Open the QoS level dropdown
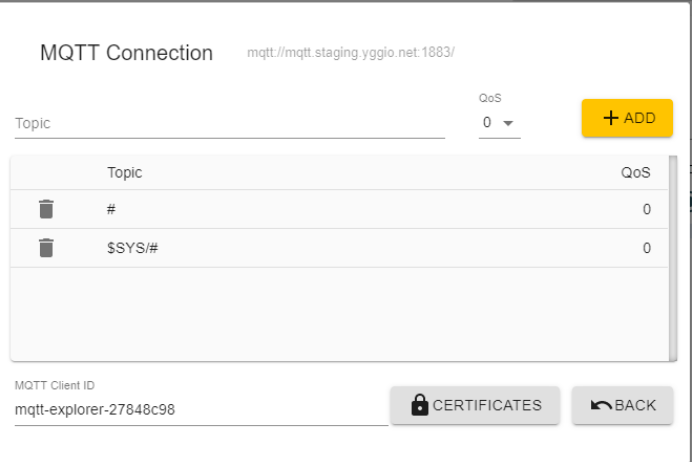The width and height of the screenshot is (692, 462). tap(498, 123)
